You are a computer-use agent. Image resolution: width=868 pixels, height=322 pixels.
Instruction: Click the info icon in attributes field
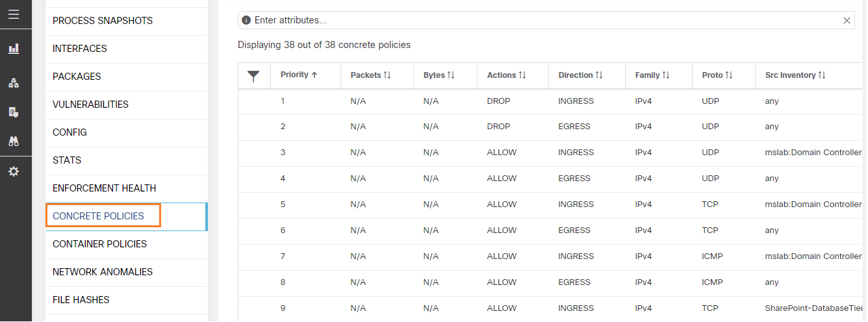246,20
